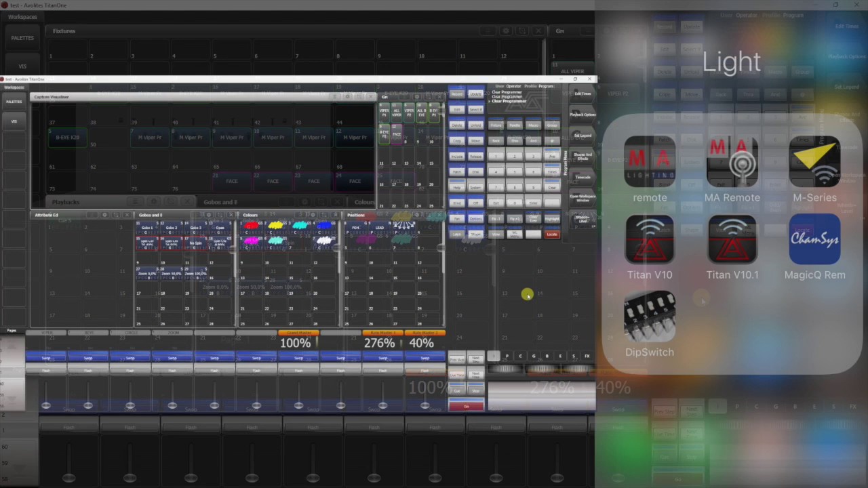Click the Grand Master fader handle
The width and height of the screenshot is (868, 488).
tap(299, 405)
